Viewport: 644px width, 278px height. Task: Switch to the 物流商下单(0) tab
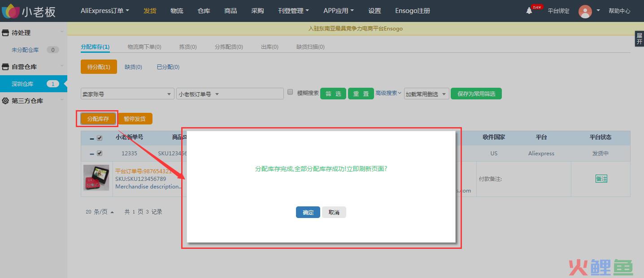(144, 47)
